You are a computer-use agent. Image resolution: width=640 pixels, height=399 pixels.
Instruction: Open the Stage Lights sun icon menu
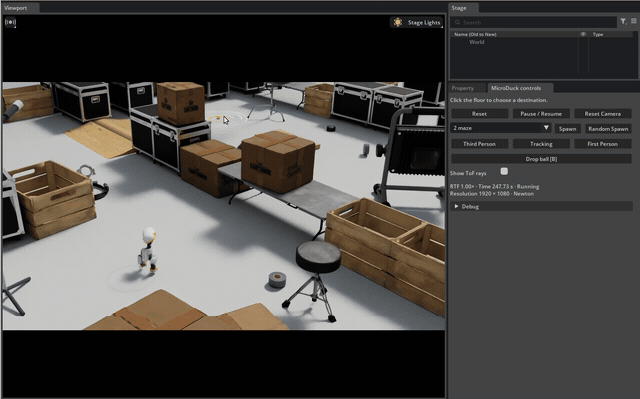tap(398, 22)
